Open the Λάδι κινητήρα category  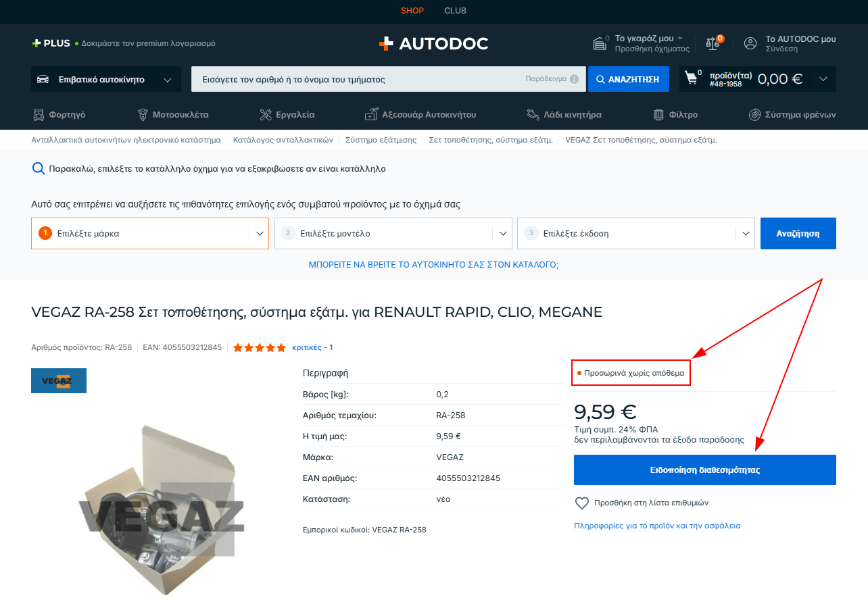click(573, 115)
